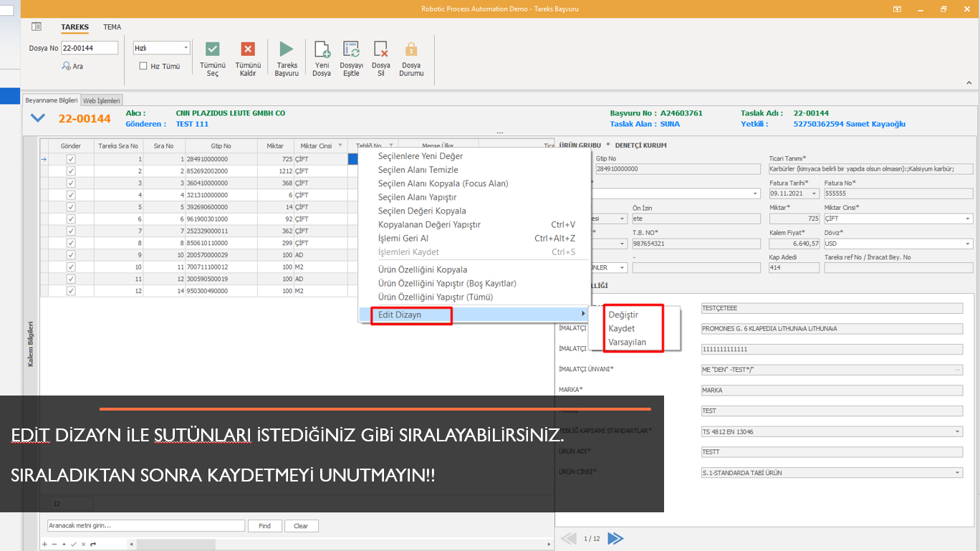Click the ellipsis button in İmalatçı Ünvanı field
The width and height of the screenshot is (980, 551).
[959, 370]
